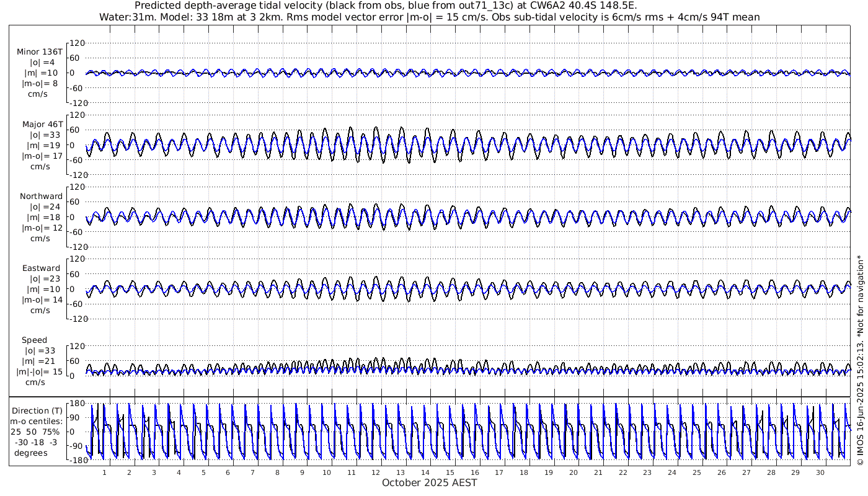The image size is (868, 496).
Task: Click "|o| =33" under Major 46T
Action: [x=42, y=135]
